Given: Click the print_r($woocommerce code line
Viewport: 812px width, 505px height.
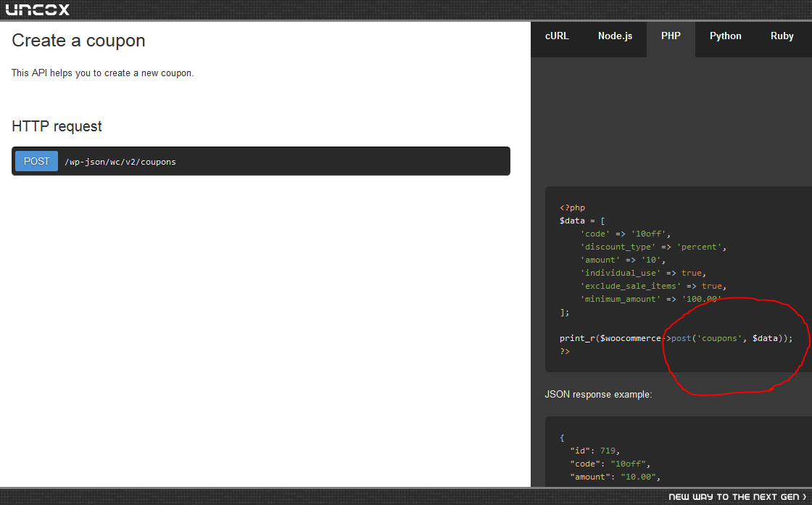Looking at the screenshot, I should coord(676,338).
